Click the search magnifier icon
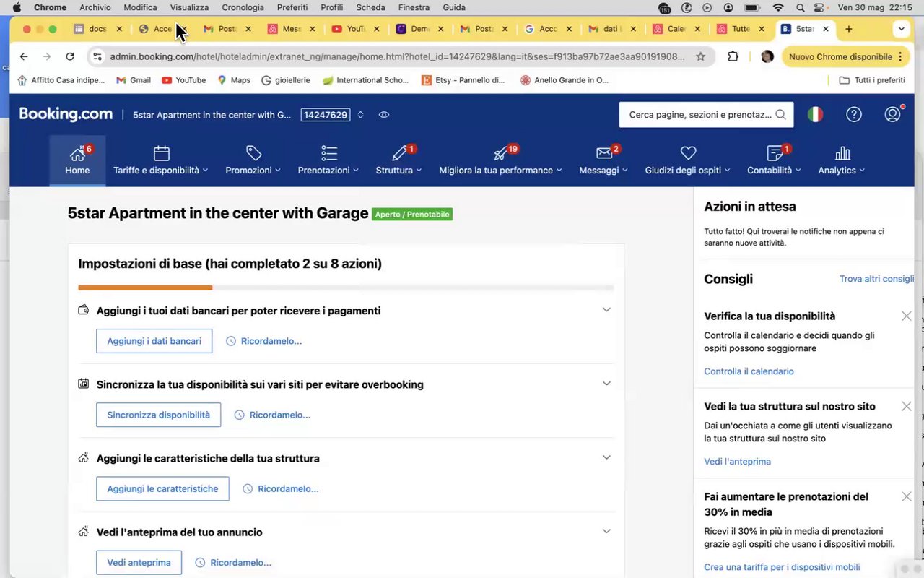 click(780, 114)
